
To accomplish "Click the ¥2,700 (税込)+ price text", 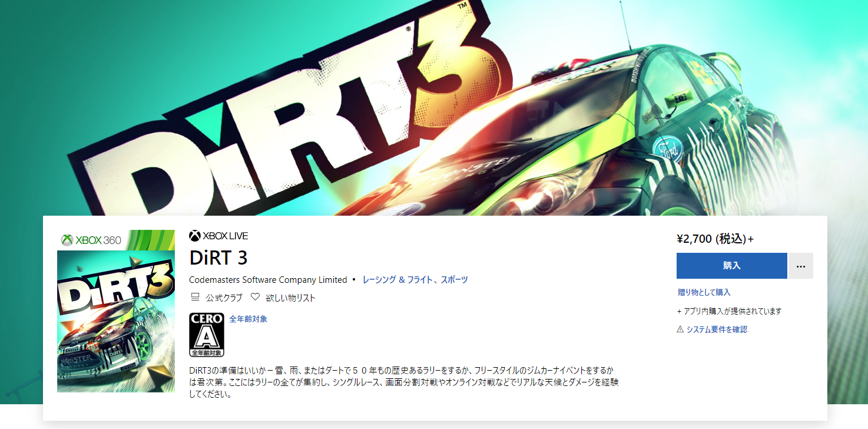I will 715,239.
